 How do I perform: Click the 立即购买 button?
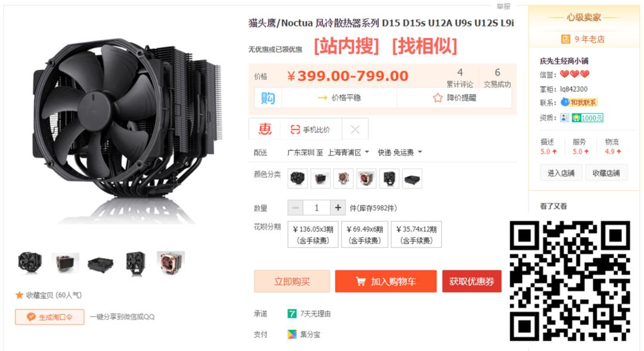292,281
